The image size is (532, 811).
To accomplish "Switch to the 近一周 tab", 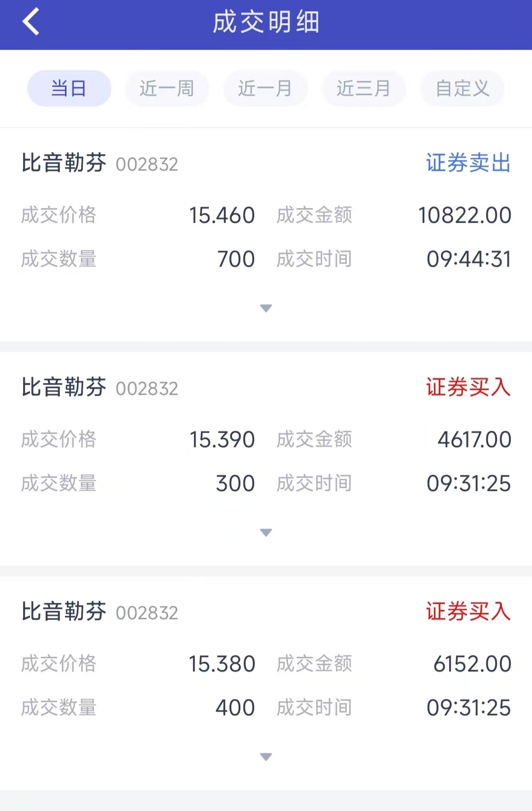I will [x=167, y=89].
